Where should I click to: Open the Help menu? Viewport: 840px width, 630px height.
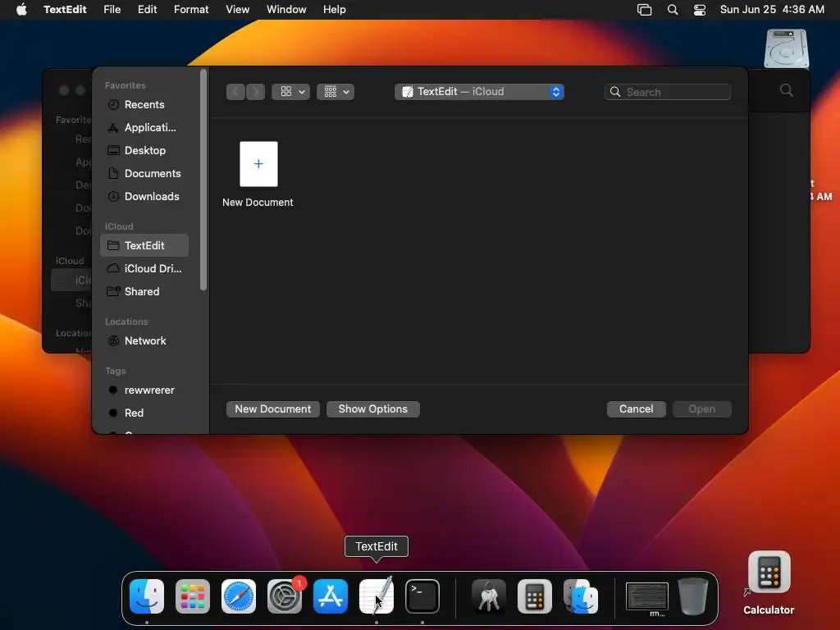pyautogui.click(x=335, y=9)
